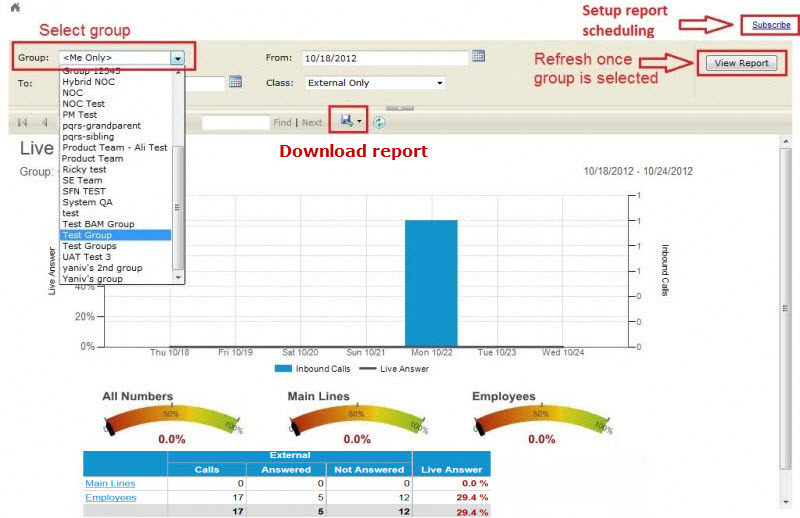Choose pqrs-grandparent in group list
The height and width of the screenshot is (518, 800).
coord(116,126)
